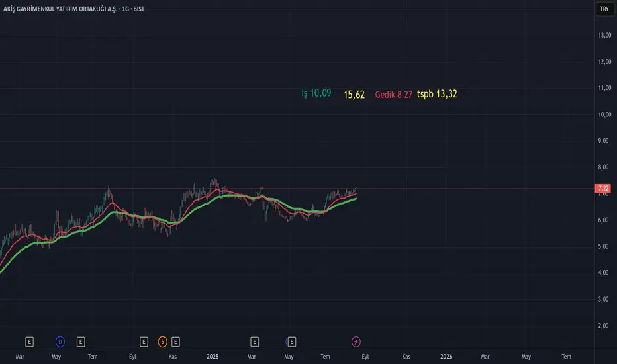The image size is (617, 364).
Task: Click the earnings E marker near Mar 2024
Action: (29, 341)
